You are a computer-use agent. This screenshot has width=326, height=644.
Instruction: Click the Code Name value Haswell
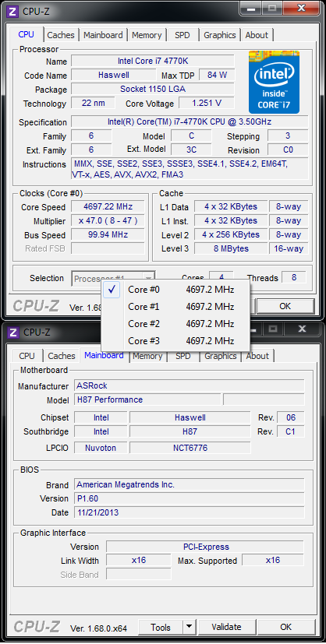pyautogui.click(x=114, y=75)
